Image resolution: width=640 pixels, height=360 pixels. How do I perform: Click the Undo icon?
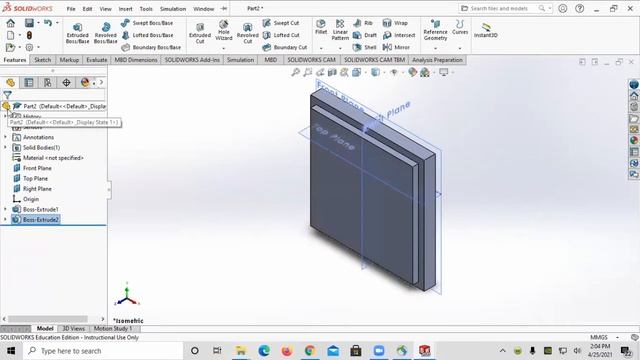point(48,23)
